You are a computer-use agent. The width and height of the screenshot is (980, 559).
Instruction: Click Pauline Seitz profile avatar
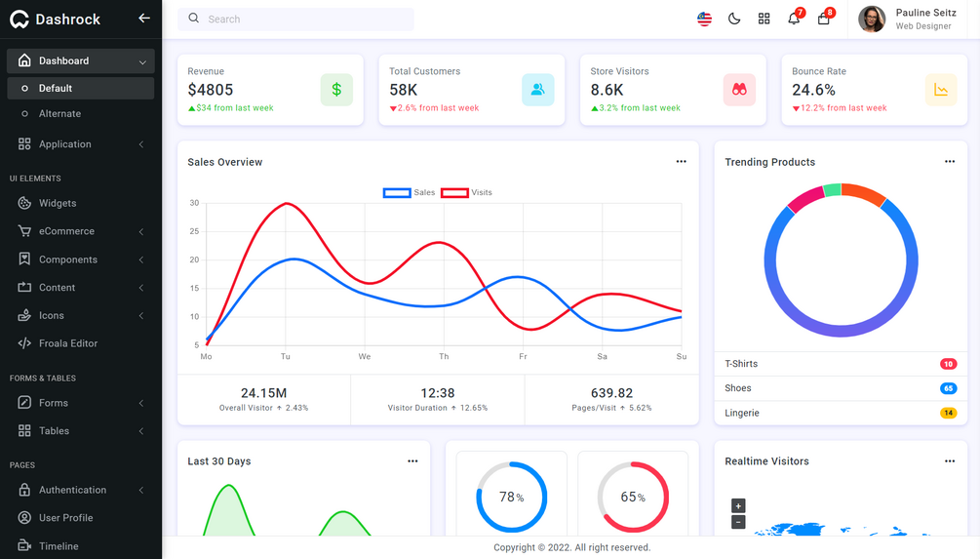(872, 20)
